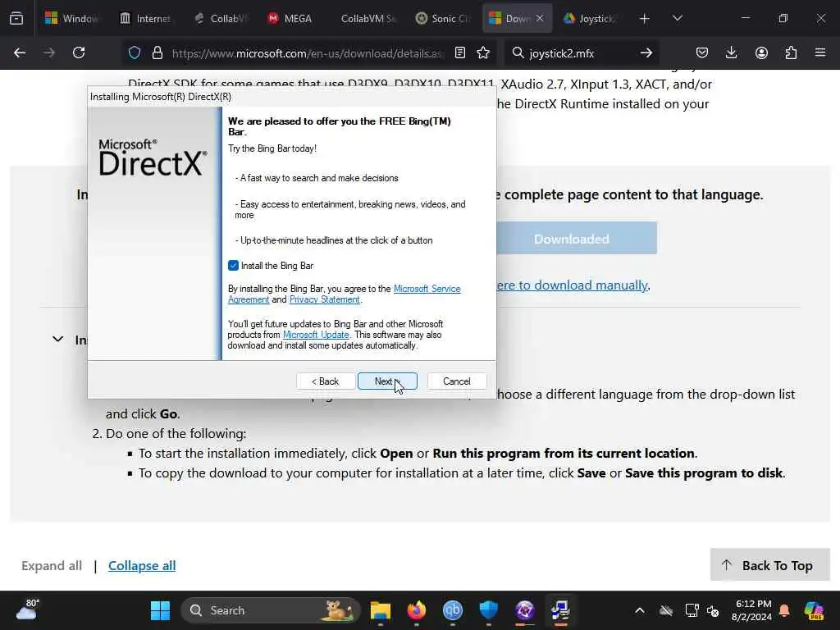The height and width of the screenshot is (630, 840).
Task: Switch to the Windows tab
Action: click(x=71, y=18)
